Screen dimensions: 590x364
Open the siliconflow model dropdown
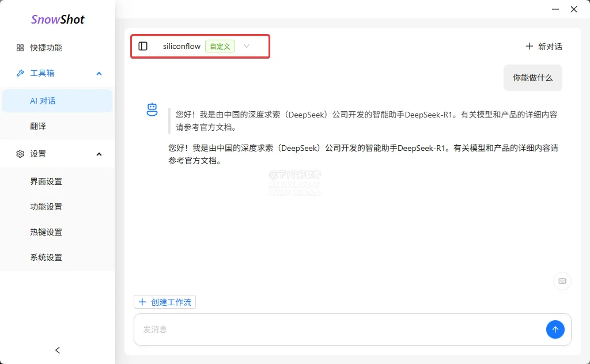pos(206,46)
